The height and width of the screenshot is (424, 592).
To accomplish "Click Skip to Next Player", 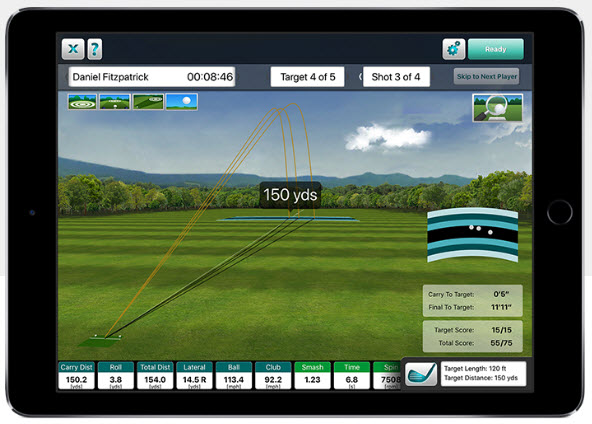I will point(486,77).
